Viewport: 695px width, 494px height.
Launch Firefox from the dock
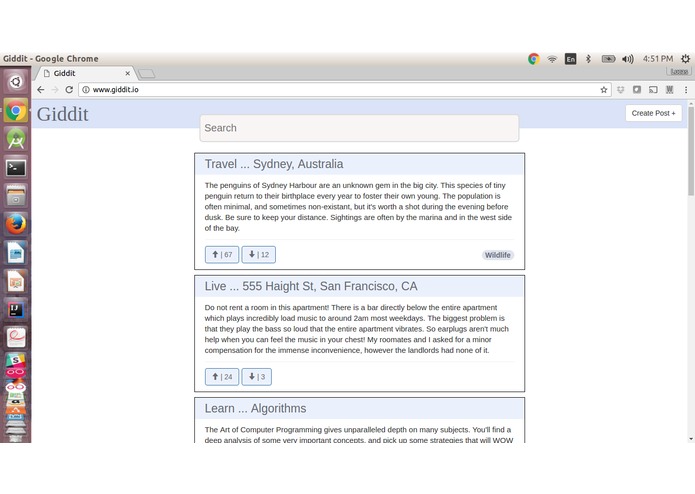[x=16, y=224]
